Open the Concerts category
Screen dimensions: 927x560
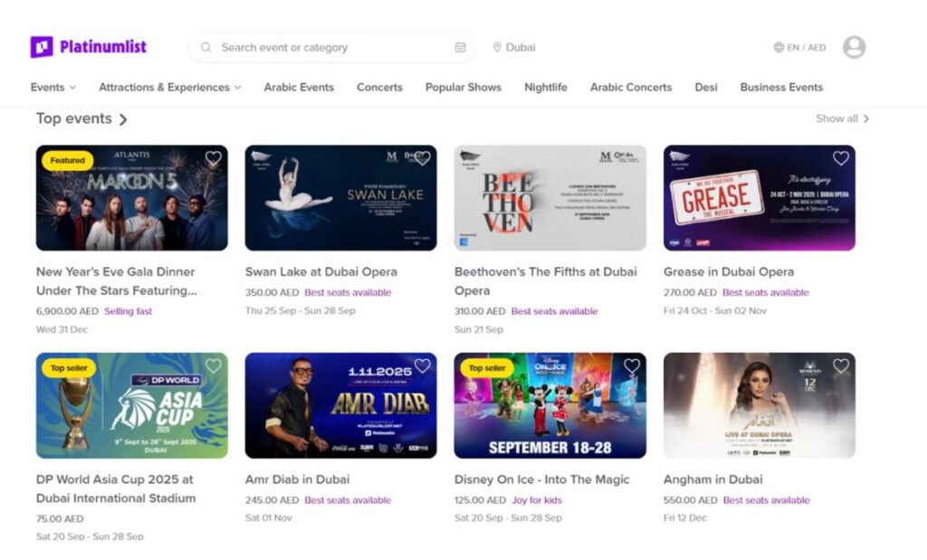pyautogui.click(x=379, y=87)
